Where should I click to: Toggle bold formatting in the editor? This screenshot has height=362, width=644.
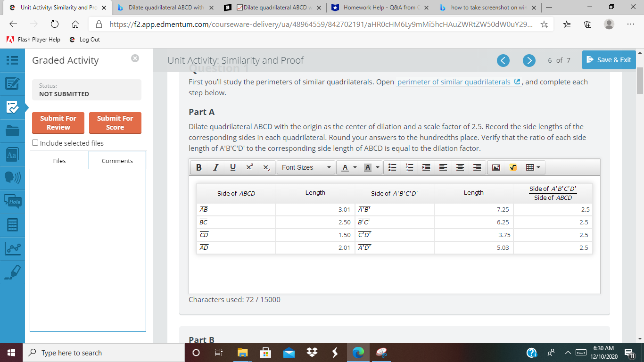198,167
